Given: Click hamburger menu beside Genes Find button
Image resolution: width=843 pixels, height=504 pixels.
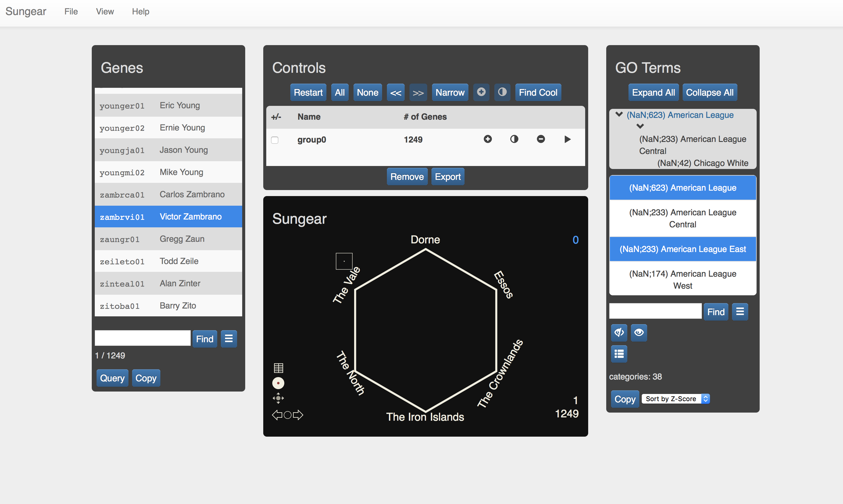Looking at the screenshot, I should pyautogui.click(x=229, y=339).
